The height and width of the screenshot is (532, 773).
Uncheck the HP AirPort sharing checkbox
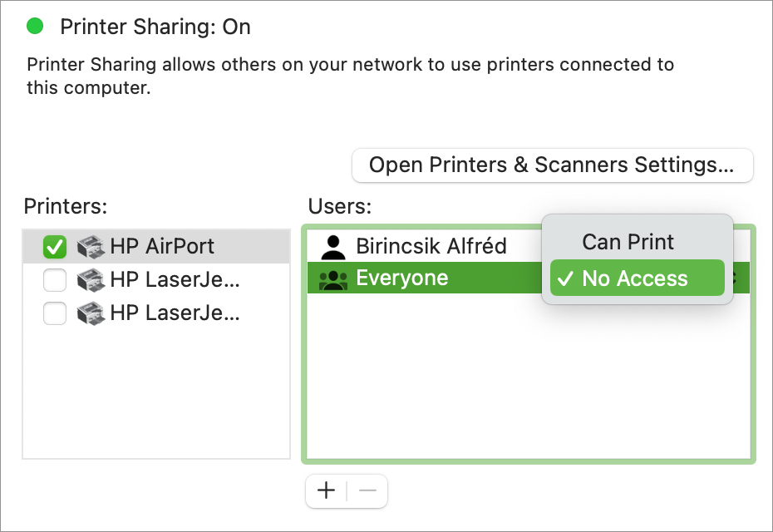[x=55, y=247]
